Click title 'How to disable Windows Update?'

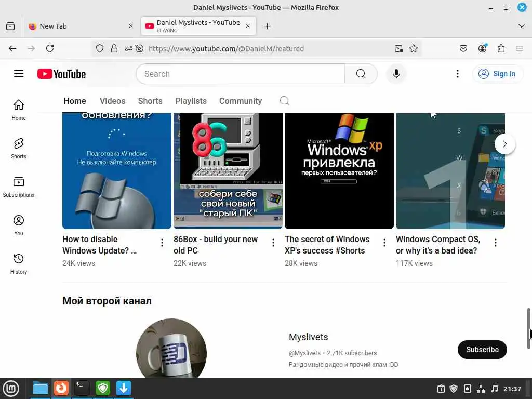(x=99, y=245)
